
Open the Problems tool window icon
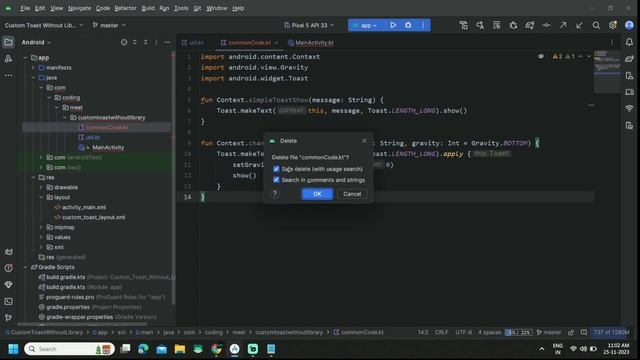coord(8,268)
